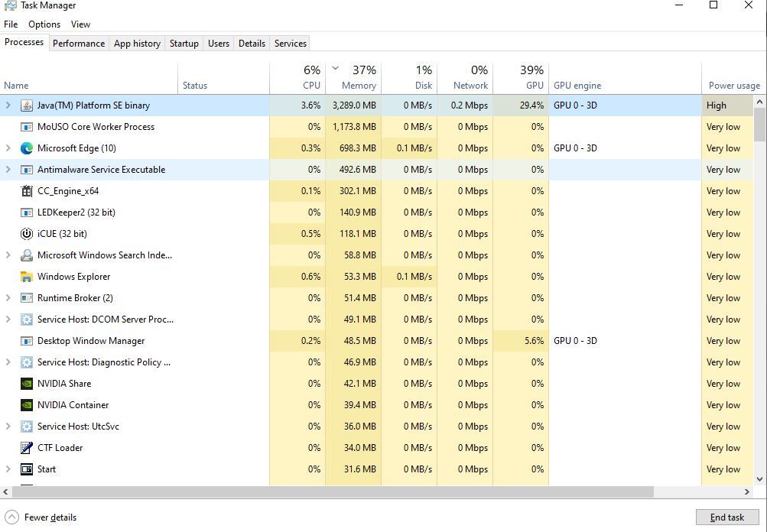Image resolution: width=767 pixels, height=532 pixels.
Task: Click the CC_Engine_x64 process icon
Action: point(27,191)
